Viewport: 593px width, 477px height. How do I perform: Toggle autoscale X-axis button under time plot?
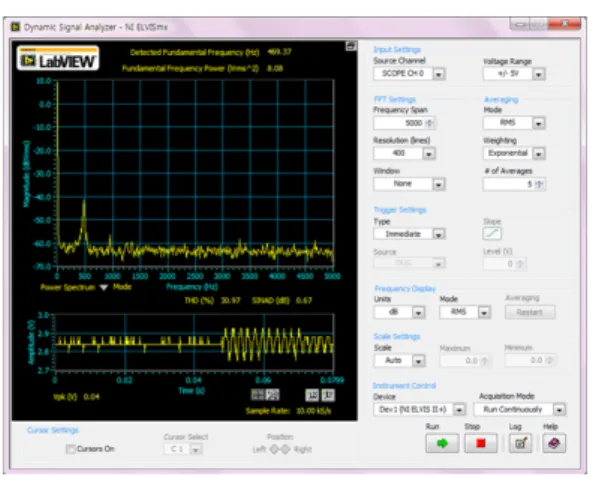(x=312, y=395)
